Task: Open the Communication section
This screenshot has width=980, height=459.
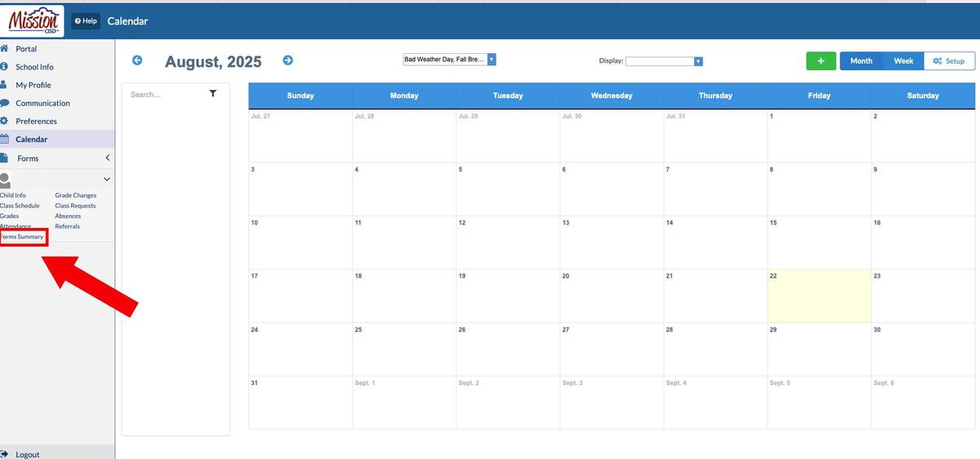Action: click(42, 103)
